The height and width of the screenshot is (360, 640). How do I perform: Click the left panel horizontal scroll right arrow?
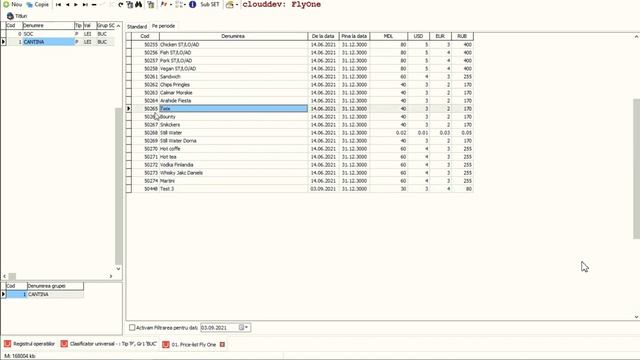coord(111,276)
